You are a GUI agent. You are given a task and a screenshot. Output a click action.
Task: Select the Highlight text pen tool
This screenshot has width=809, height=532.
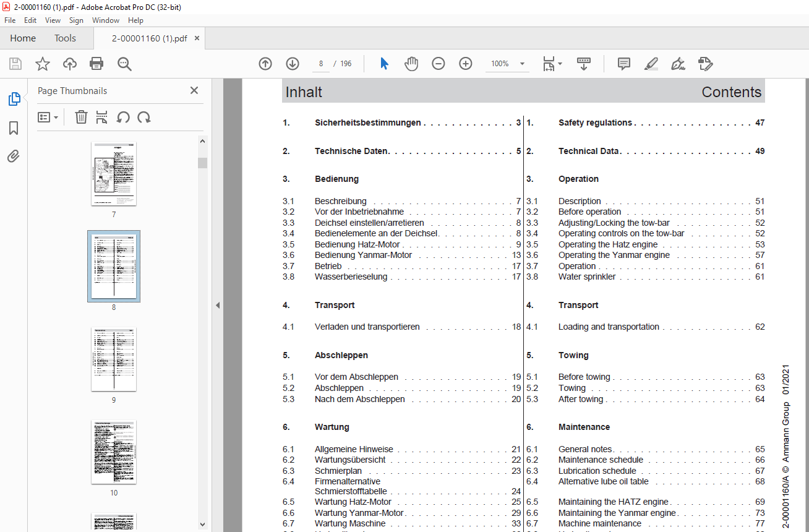[651, 64]
